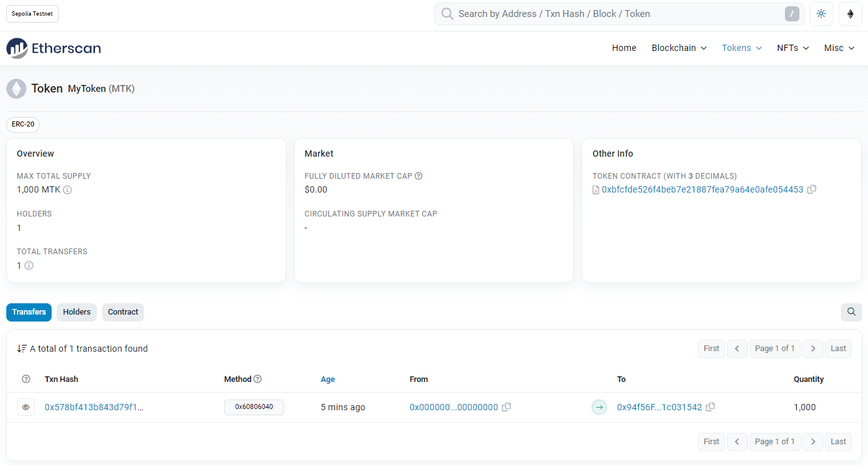Click info icon next to Total Transfers count

point(29,266)
